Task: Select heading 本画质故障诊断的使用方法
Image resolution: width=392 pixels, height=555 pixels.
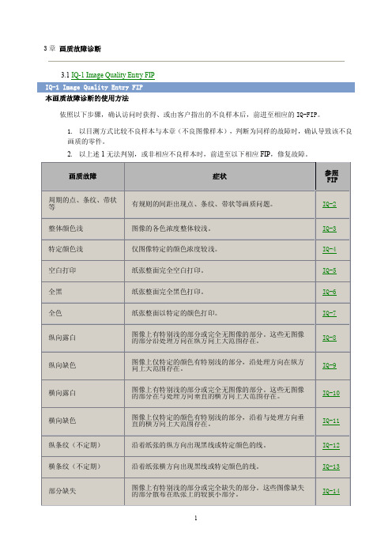Action: point(87,98)
